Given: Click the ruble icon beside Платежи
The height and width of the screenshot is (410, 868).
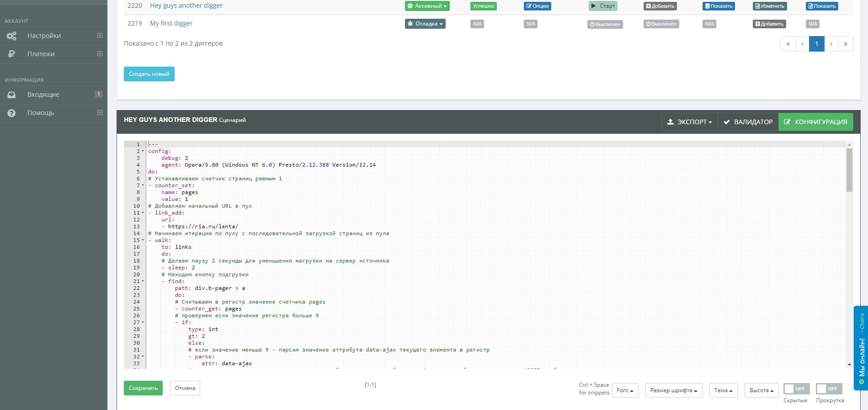Looking at the screenshot, I should click(x=11, y=54).
